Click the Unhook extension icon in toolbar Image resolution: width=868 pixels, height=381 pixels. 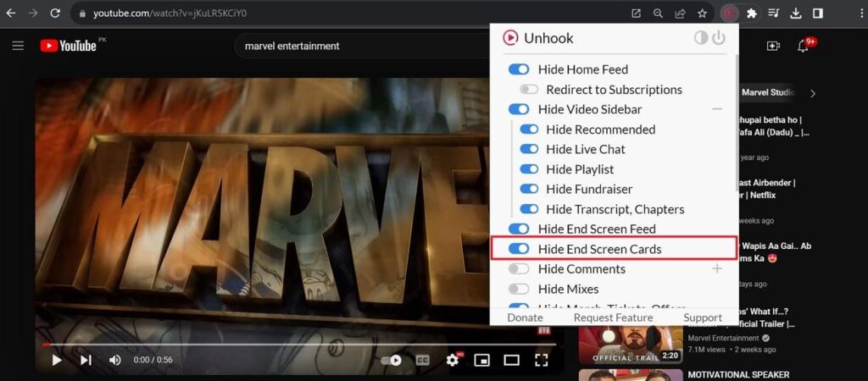point(730,14)
